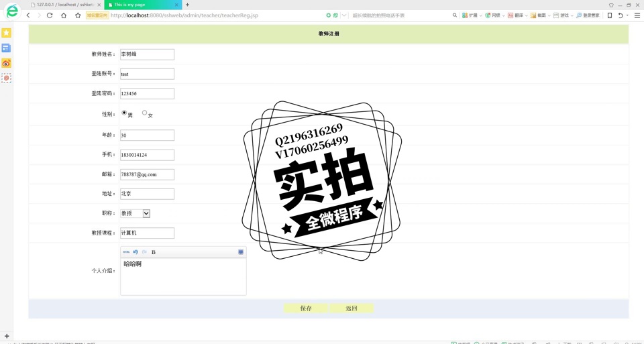
Task: Click the green e compatibility mode icon
Action: click(x=335, y=15)
